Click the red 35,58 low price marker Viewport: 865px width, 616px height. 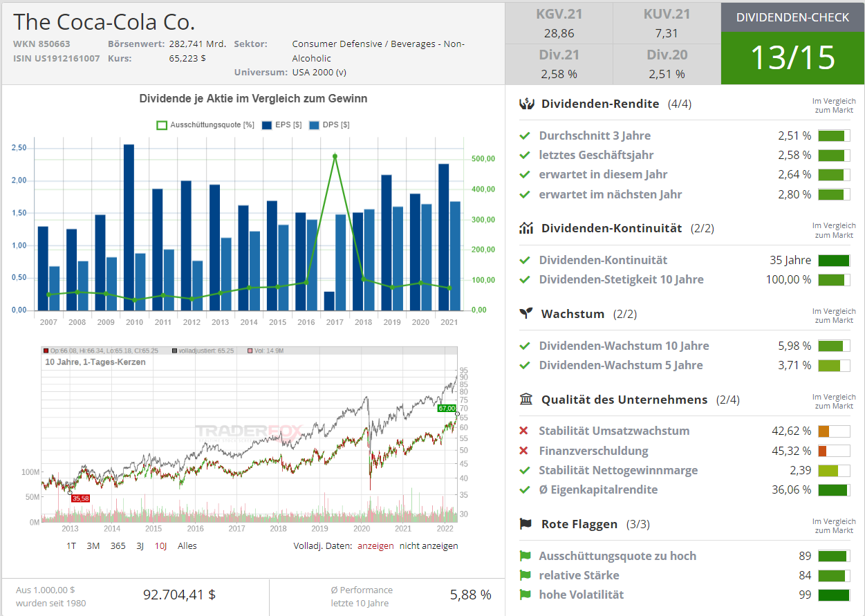[80, 498]
